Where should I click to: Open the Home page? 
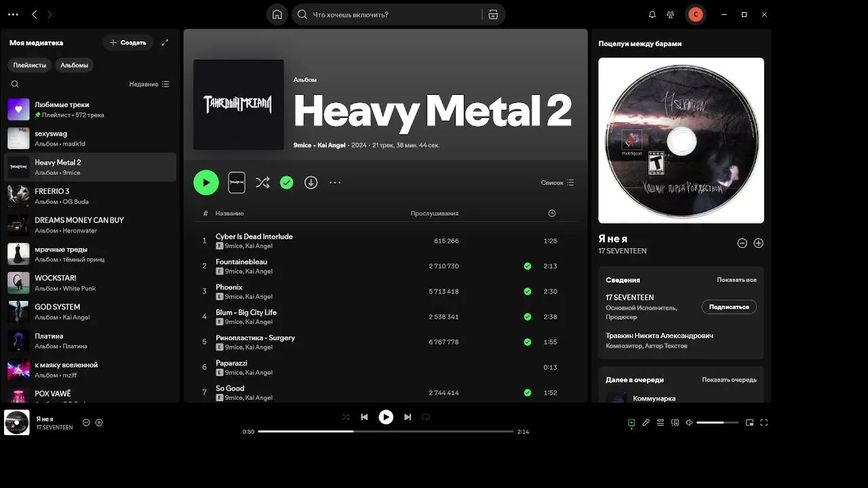click(277, 14)
